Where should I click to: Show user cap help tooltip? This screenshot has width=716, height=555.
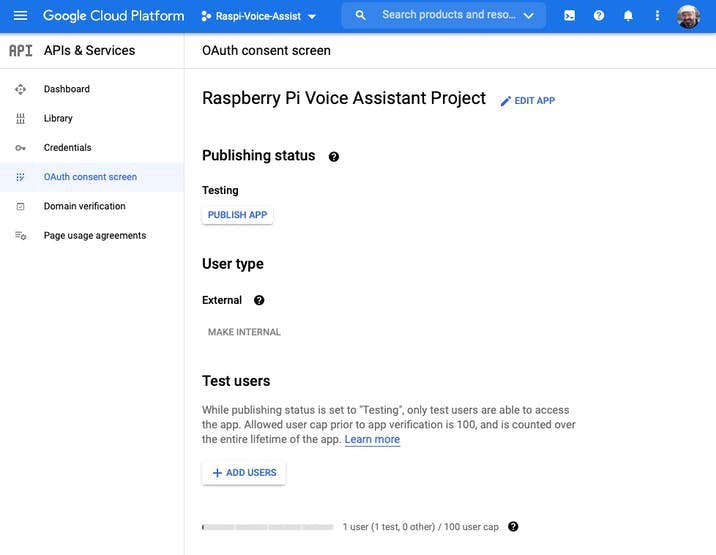[513, 527]
